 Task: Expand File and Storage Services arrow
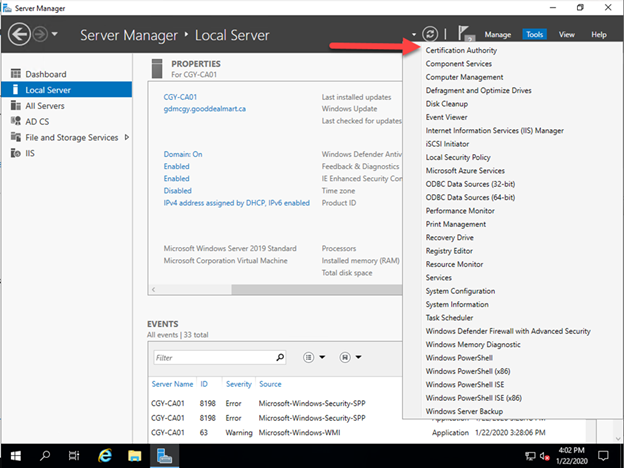coord(127,137)
